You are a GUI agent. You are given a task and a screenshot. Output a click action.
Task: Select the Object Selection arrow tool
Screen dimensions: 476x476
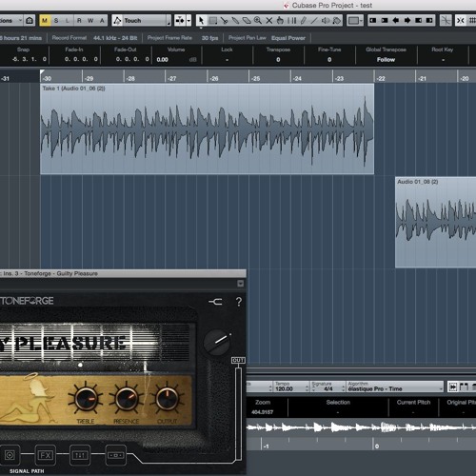(201, 21)
